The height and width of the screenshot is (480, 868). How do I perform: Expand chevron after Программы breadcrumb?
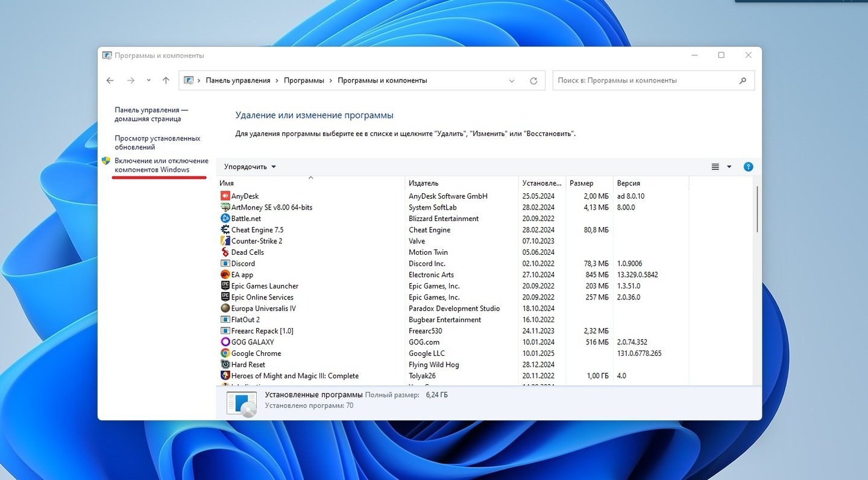tap(331, 81)
